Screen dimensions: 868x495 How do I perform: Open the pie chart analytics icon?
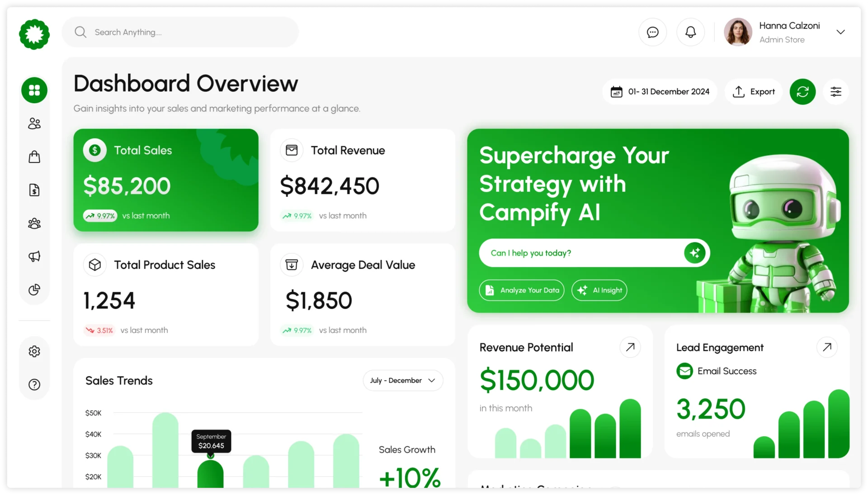(x=34, y=290)
